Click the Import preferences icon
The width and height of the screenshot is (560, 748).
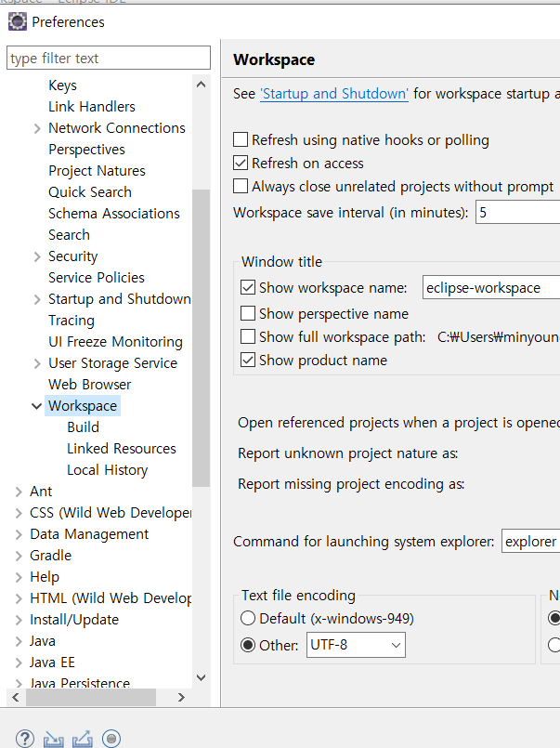click(53, 739)
